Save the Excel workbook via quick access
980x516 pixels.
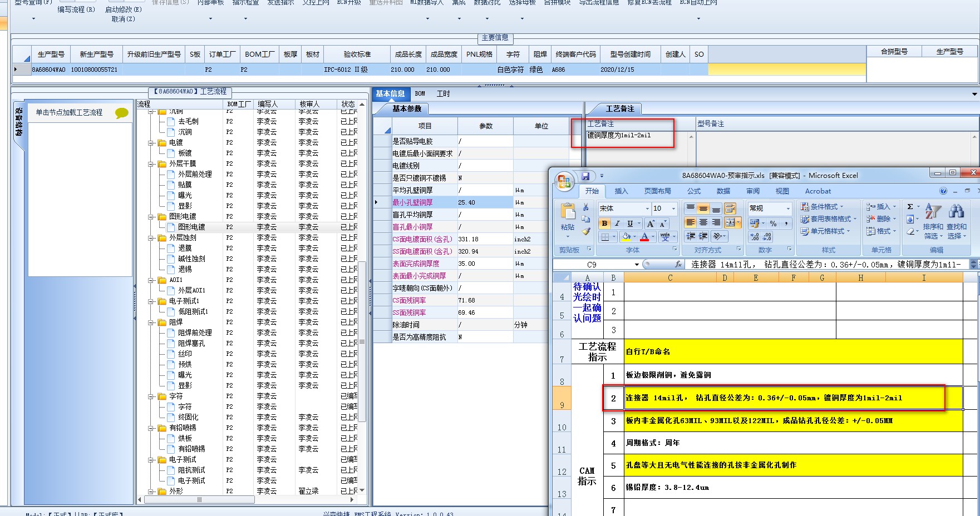[585, 176]
